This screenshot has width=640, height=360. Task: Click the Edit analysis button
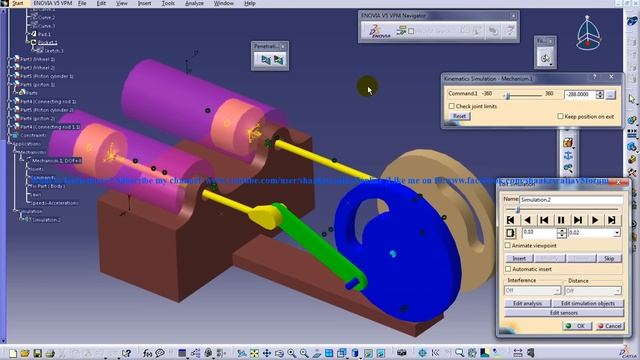click(527, 303)
